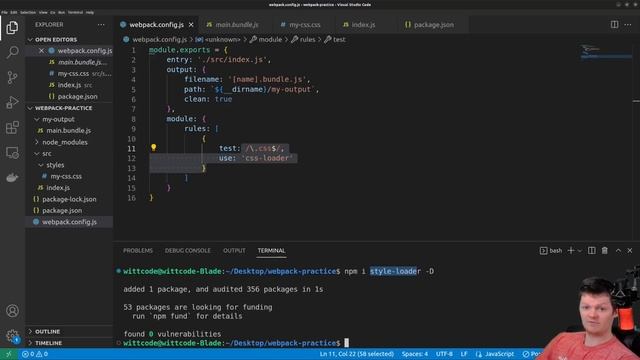Click the remote window status bar icon
Screen dimensions: 640x360
[x=9, y=354]
